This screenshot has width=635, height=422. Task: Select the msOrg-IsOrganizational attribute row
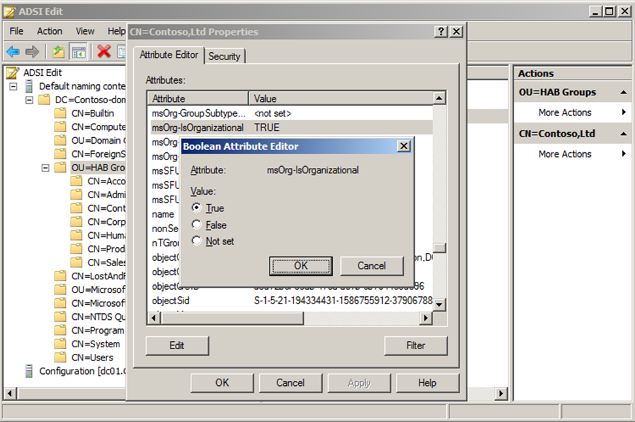291,128
